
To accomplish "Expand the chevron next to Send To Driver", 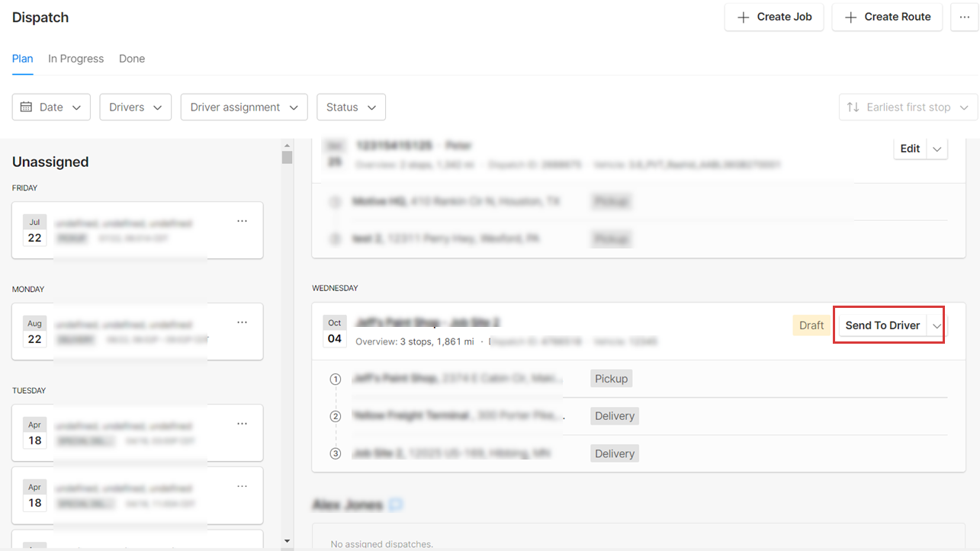I will click(937, 325).
